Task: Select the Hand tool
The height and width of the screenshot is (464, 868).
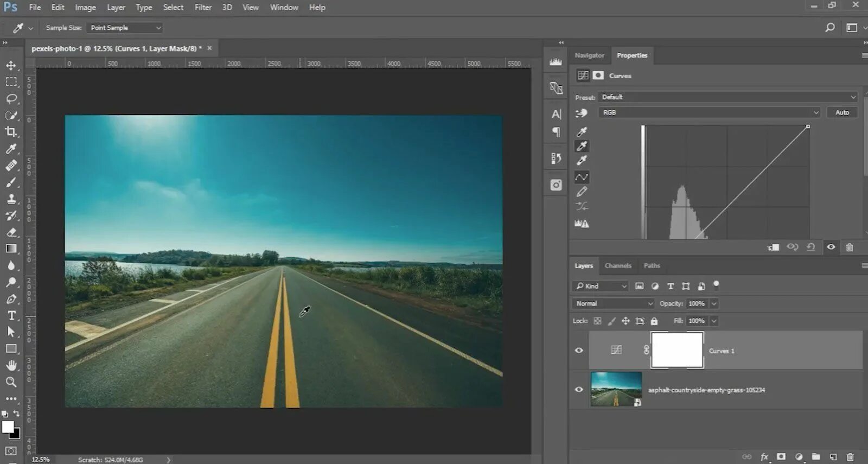Action: click(x=11, y=365)
